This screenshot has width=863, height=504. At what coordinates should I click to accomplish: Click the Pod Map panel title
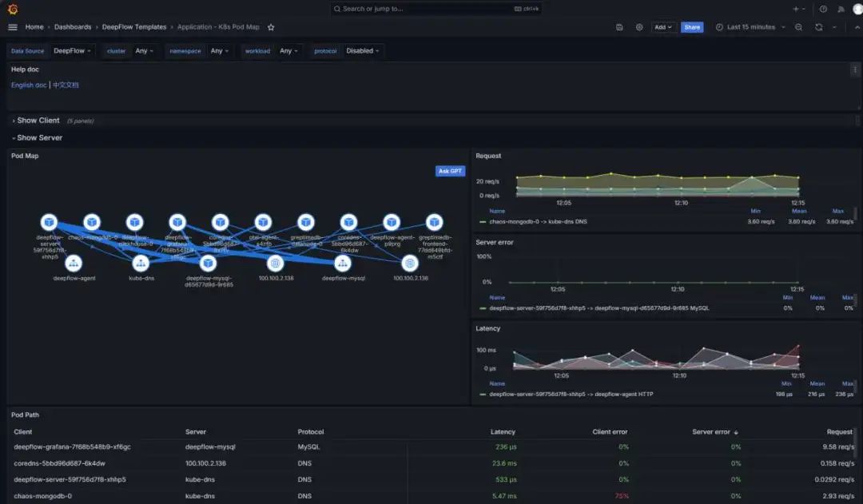coord(25,156)
